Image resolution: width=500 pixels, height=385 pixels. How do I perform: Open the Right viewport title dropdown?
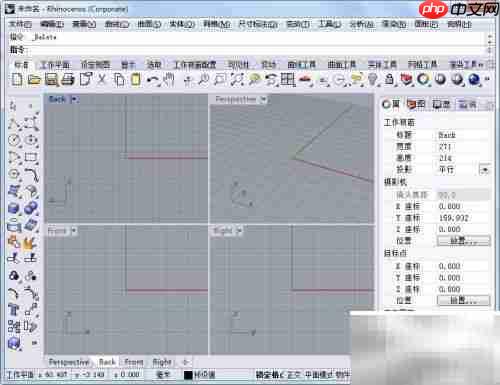coord(239,231)
